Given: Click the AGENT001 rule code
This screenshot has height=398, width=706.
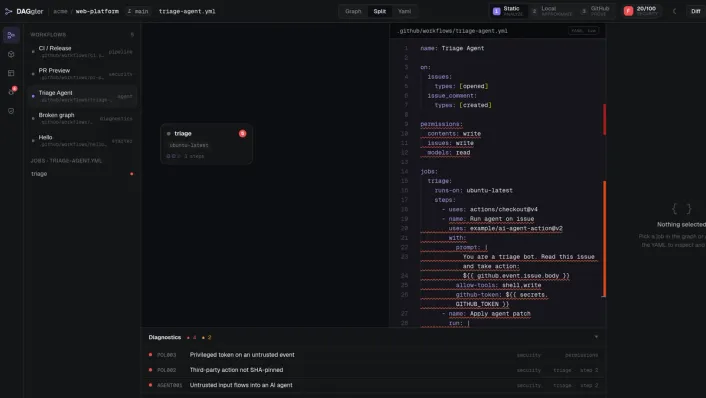Looking at the screenshot, I should pos(169,385).
